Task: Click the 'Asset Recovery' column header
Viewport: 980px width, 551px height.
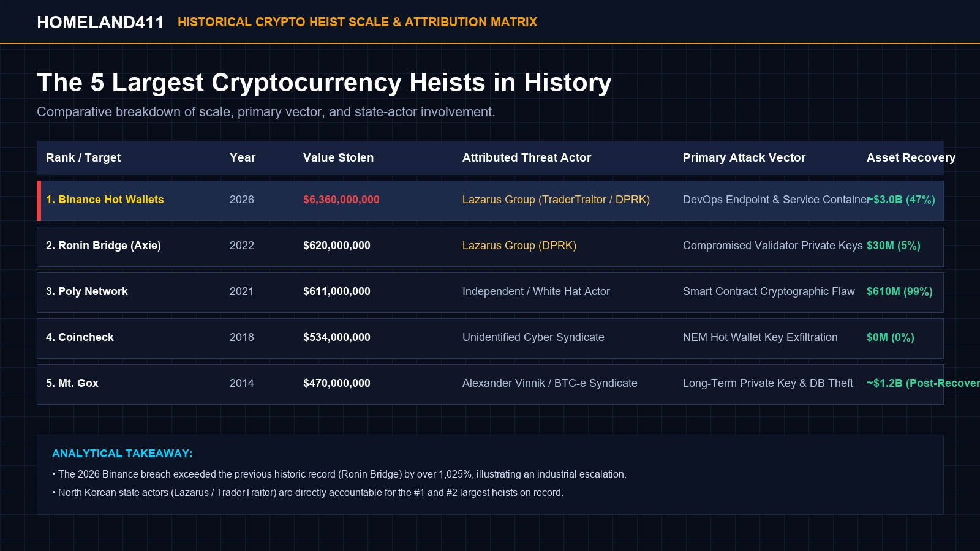Action: point(911,158)
